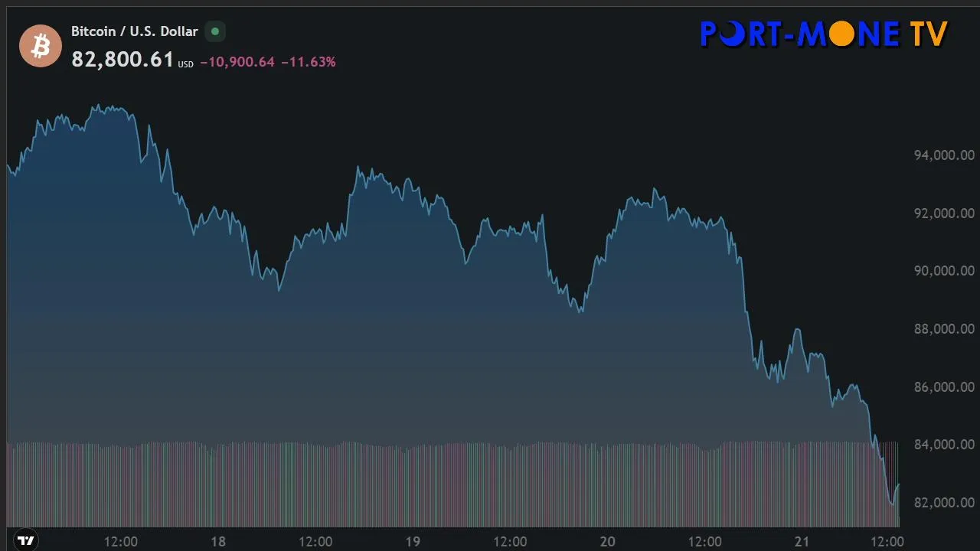Screen dimensions: 980x551
Task: Click the PORT-MONE TV logo
Action: pyautogui.click(x=824, y=34)
